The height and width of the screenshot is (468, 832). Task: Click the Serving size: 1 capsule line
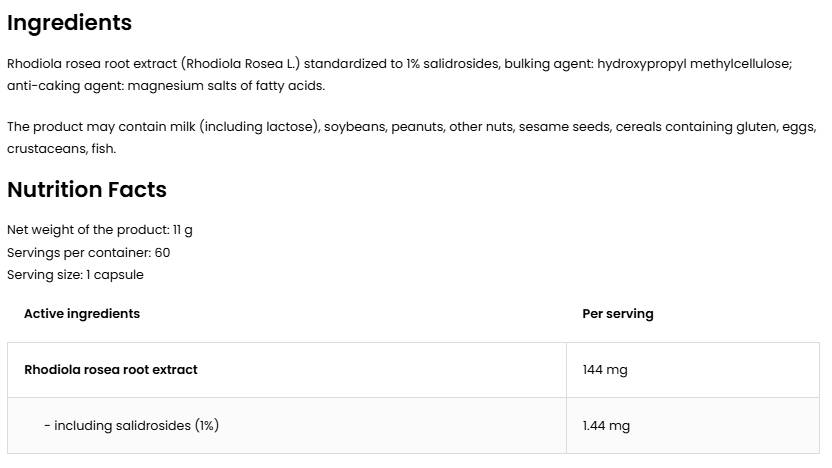(76, 274)
